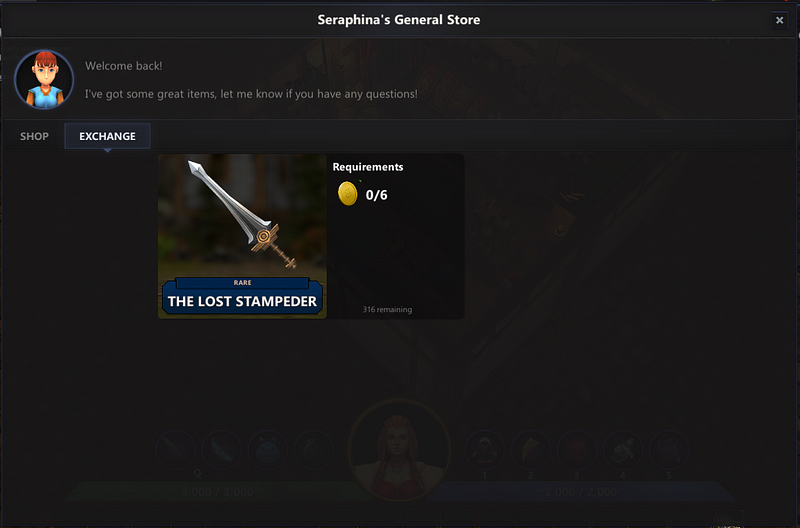Select the sword ability slot Q

[x=176, y=450]
